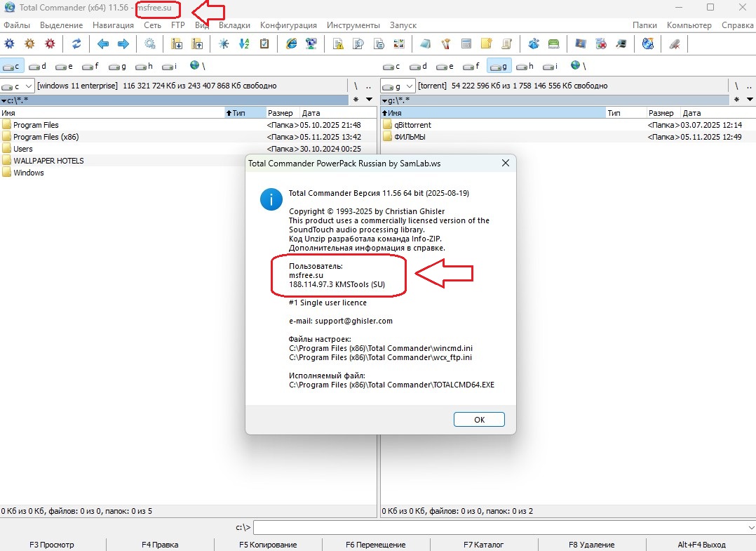Open right panel drive g dropdown
The image size is (756, 551).
(397, 86)
